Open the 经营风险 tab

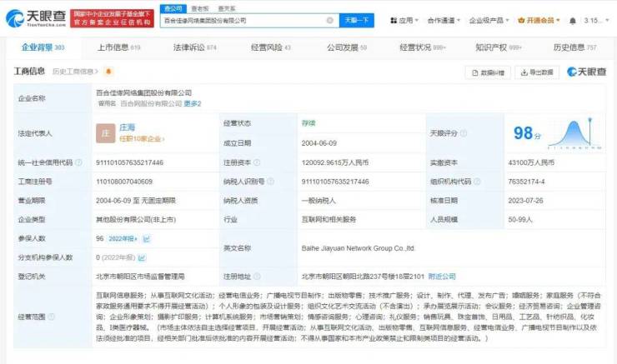click(268, 48)
